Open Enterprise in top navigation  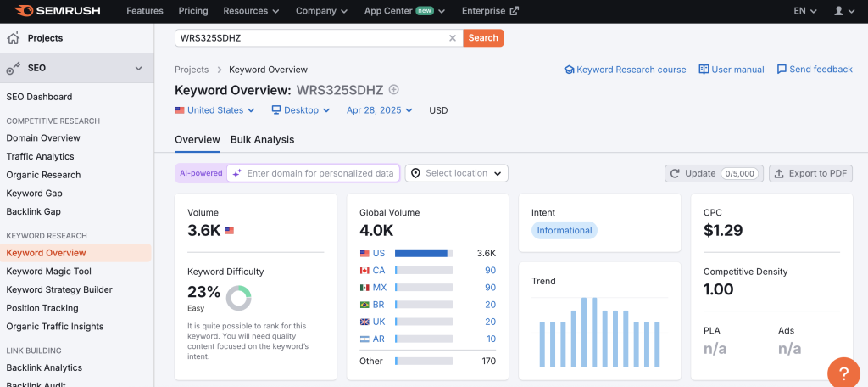coord(491,11)
